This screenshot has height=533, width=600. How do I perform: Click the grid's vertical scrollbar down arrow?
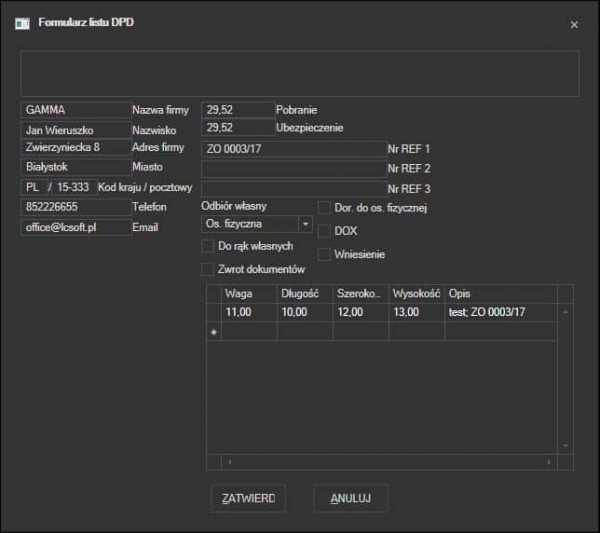(566, 446)
